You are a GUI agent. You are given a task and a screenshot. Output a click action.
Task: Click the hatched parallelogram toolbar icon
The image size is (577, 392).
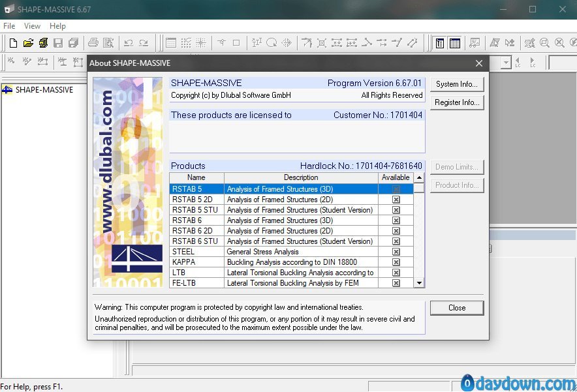pyautogui.click(x=494, y=43)
